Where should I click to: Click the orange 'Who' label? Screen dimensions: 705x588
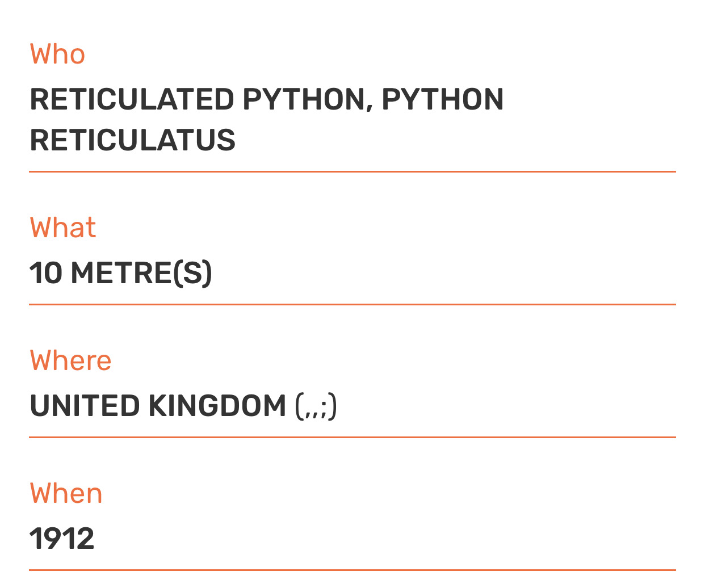(57, 54)
